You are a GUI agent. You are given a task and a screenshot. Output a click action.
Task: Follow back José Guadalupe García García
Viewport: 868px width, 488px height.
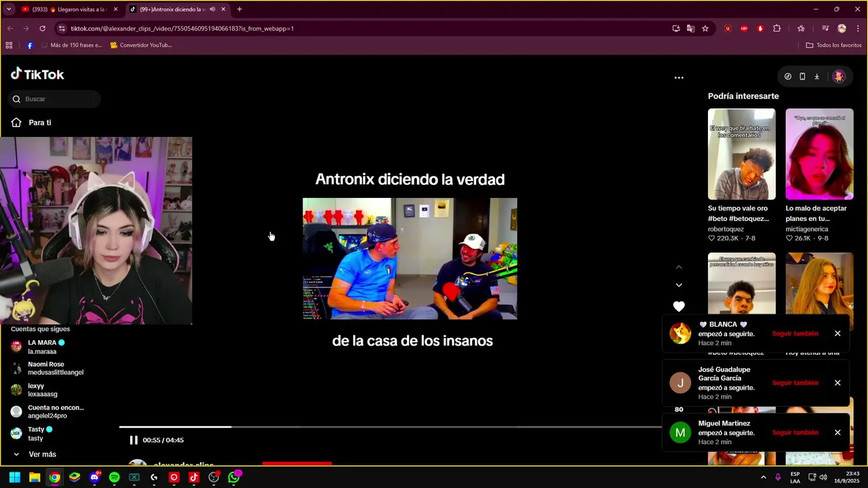tap(795, 383)
